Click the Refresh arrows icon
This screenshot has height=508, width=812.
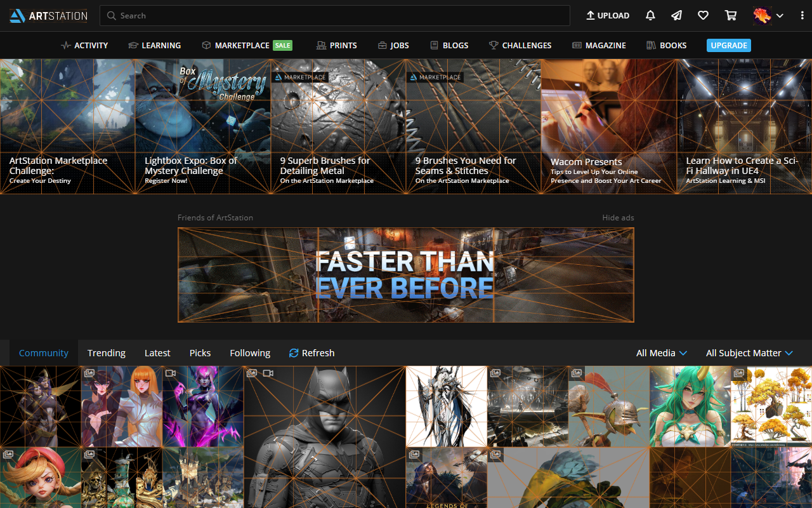click(294, 353)
